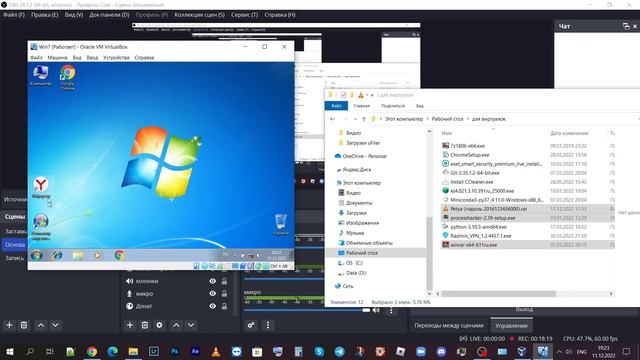Move the scene down in Scenes list
This screenshot has width=640, height=360.
click(55, 325)
